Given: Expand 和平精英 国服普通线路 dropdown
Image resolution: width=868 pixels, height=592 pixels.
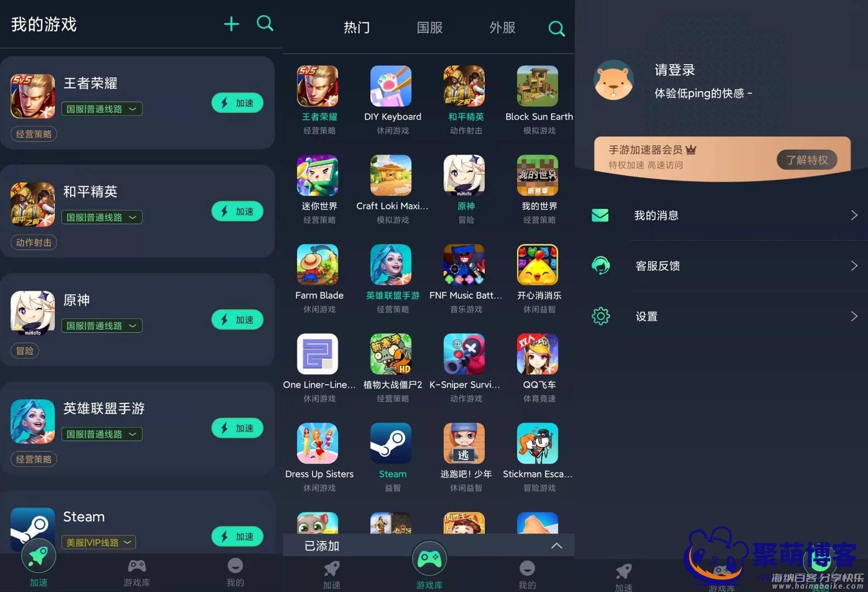Looking at the screenshot, I should click(102, 218).
